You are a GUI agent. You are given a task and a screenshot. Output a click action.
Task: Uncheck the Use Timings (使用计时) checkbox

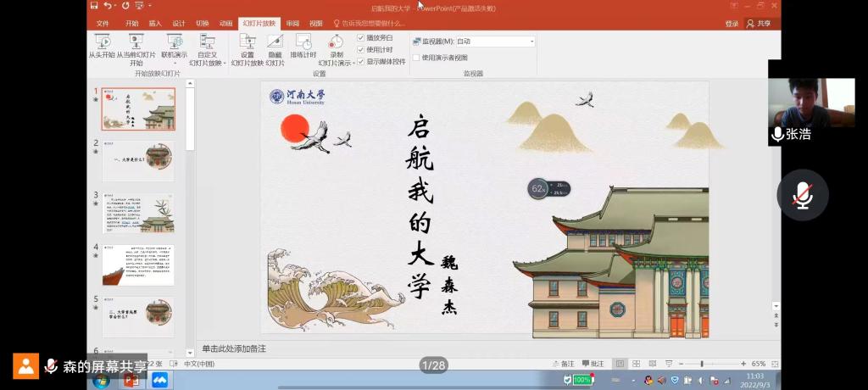pyautogui.click(x=361, y=50)
